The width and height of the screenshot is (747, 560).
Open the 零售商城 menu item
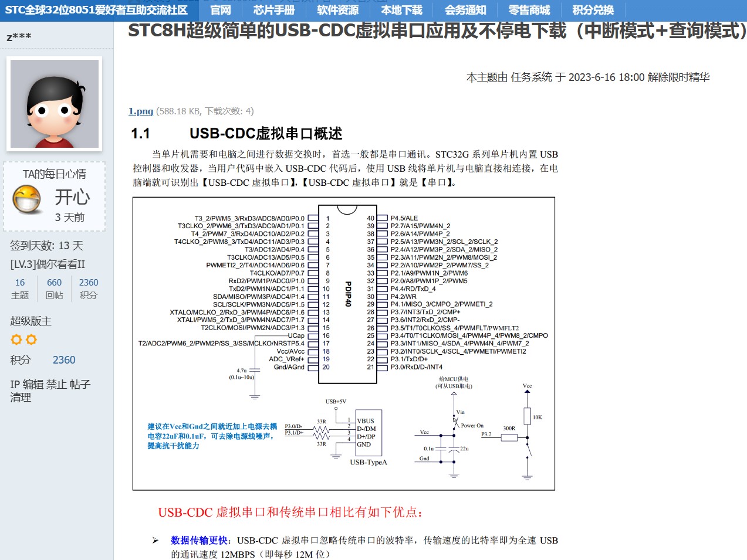529,10
